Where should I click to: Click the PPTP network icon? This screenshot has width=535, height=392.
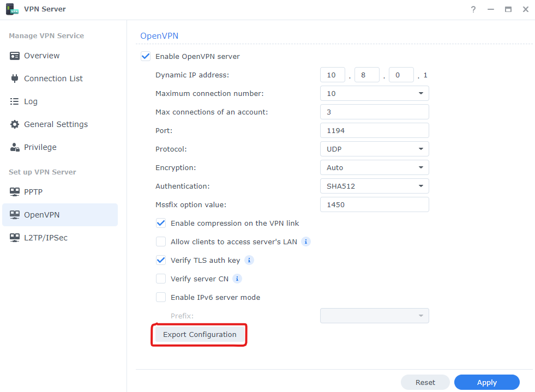tap(15, 192)
